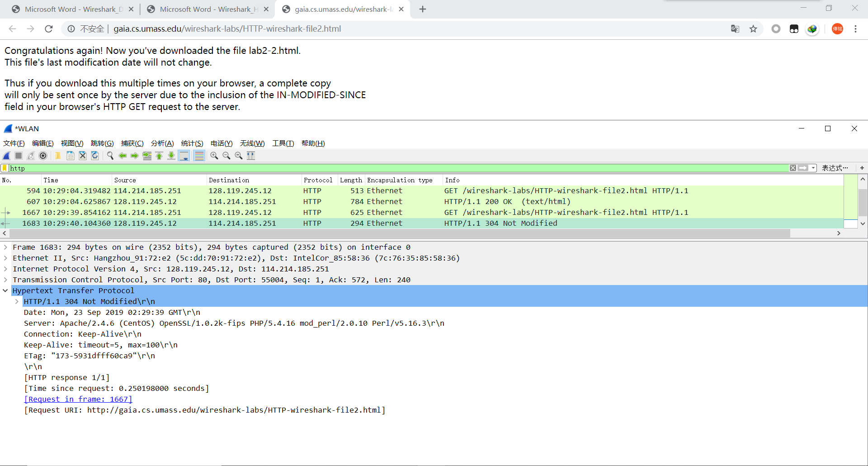868x466 pixels.
Task: Open the Tampermonkey extension icon
Action: (x=794, y=29)
